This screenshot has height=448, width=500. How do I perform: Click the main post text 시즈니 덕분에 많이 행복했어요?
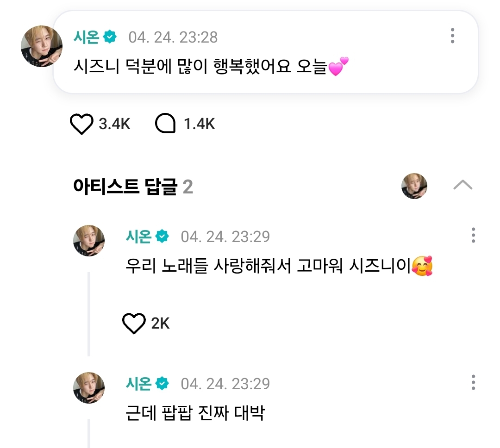click(200, 68)
